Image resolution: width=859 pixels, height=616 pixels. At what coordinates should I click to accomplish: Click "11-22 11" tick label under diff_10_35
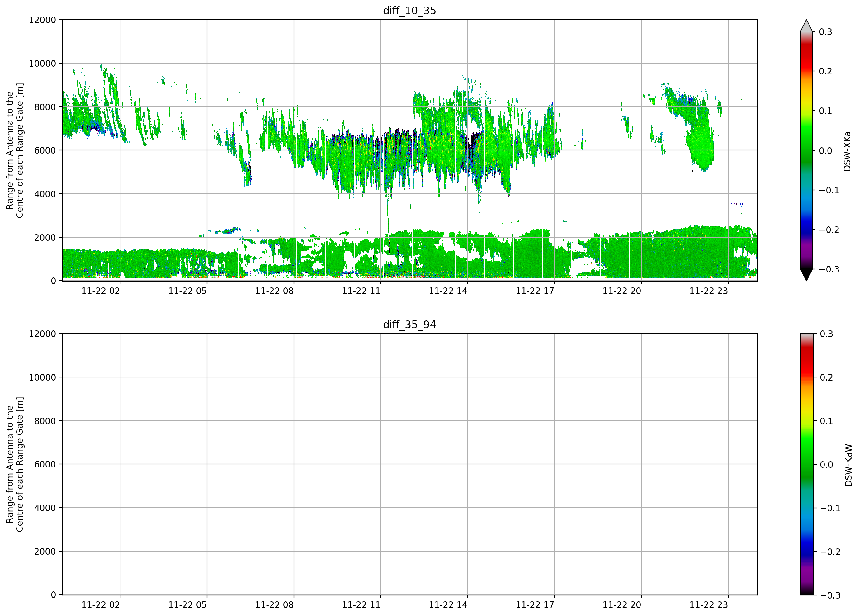pyautogui.click(x=361, y=291)
